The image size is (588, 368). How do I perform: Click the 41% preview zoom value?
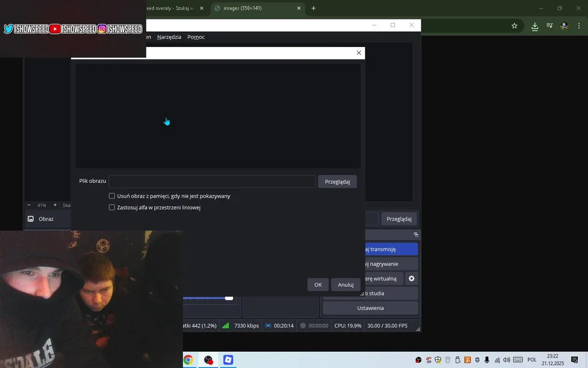[x=42, y=205]
